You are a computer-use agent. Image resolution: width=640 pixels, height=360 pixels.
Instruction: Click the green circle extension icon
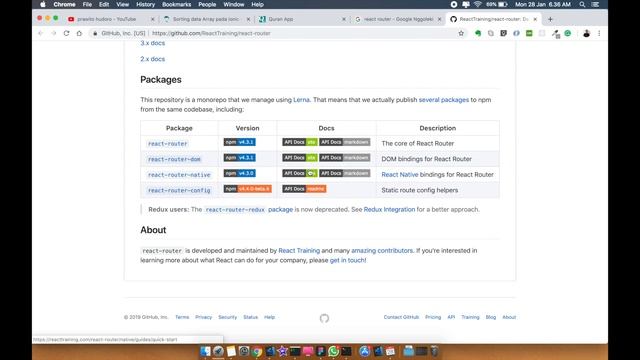568,33
